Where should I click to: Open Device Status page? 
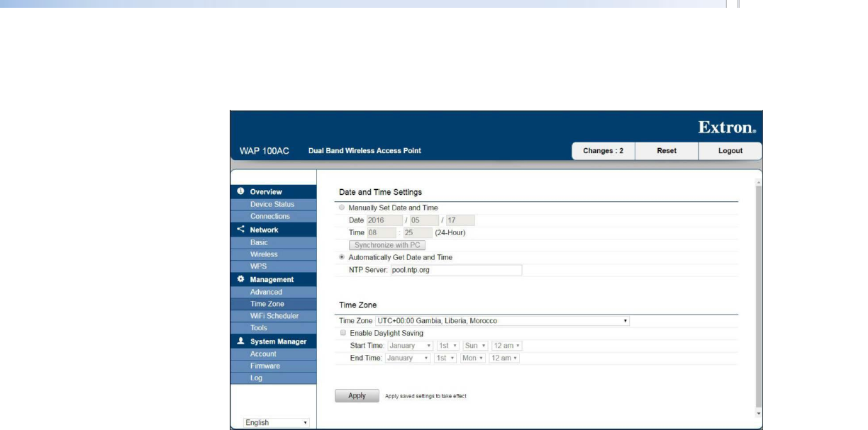pos(274,204)
